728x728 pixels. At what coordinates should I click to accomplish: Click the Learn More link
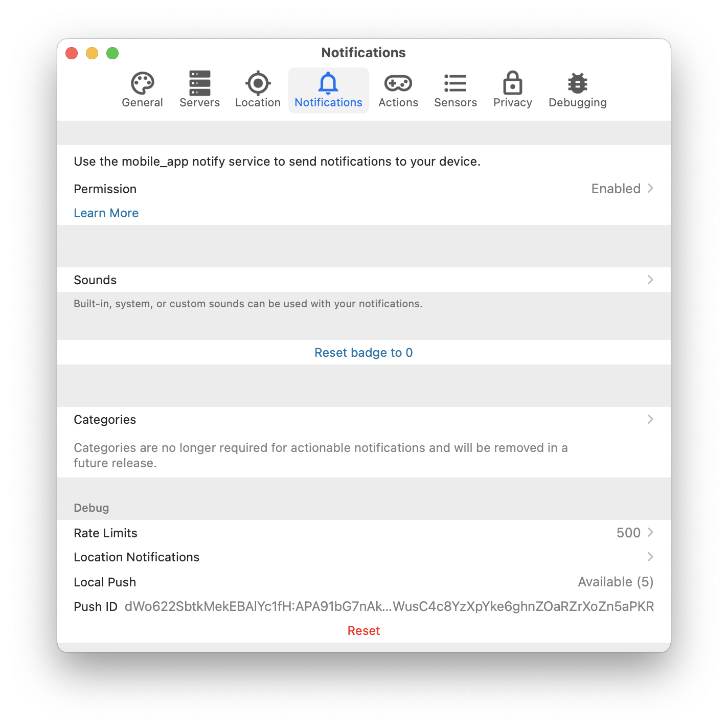(106, 213)
